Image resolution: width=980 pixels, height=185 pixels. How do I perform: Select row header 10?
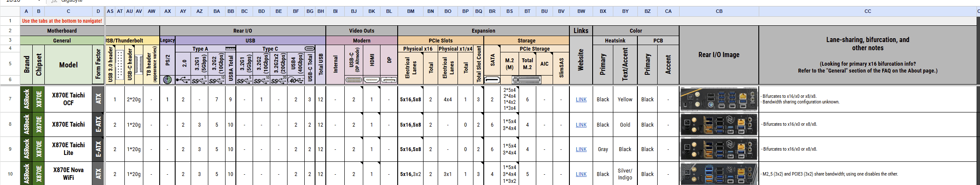click(x=10, y=174)
